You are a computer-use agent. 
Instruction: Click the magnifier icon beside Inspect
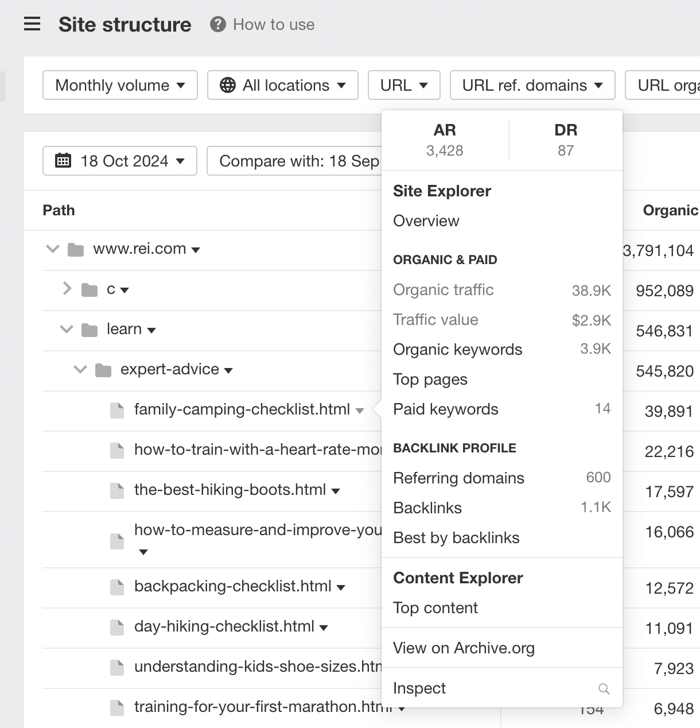pyautogui.click(x=604, y=688)
